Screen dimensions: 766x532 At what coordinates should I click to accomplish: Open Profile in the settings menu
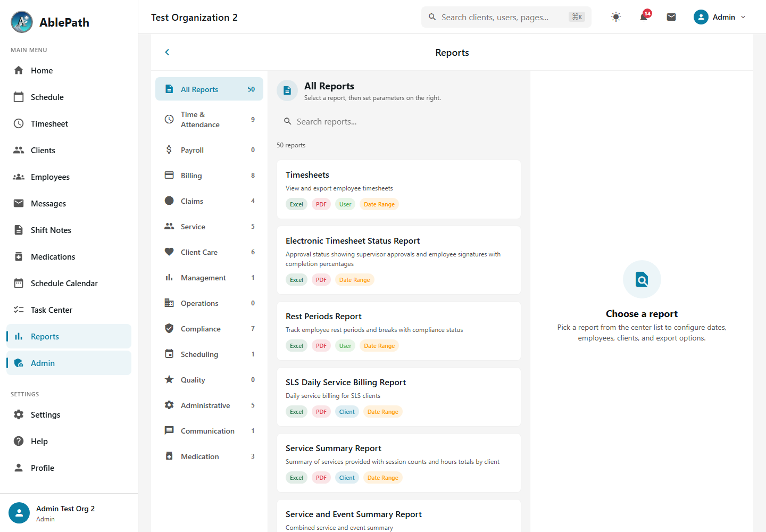tap(69, 468)
